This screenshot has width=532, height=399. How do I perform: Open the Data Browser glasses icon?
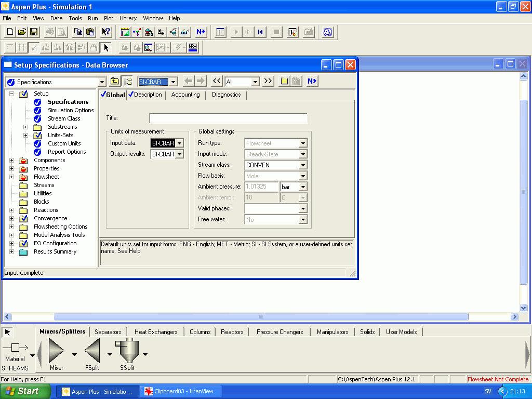(x=185, y=32)
